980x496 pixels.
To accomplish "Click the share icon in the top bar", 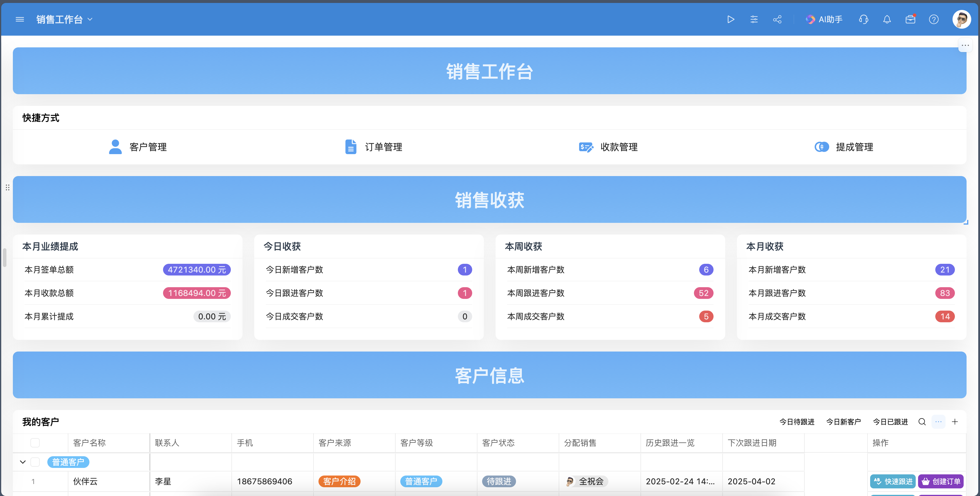I will pyautogui.click(x=777, y=19).
